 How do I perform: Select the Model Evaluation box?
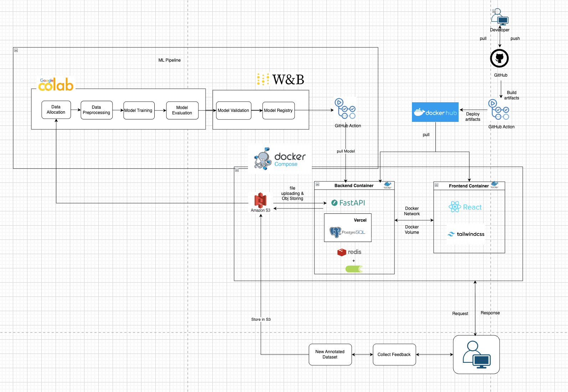point(182,110)
